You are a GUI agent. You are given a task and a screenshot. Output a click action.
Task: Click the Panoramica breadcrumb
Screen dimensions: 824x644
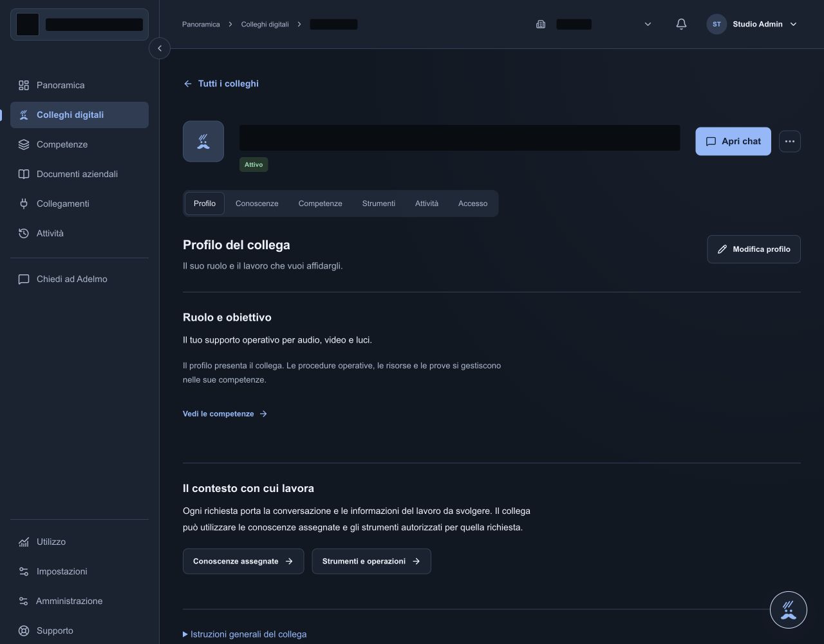coord(201,24)
